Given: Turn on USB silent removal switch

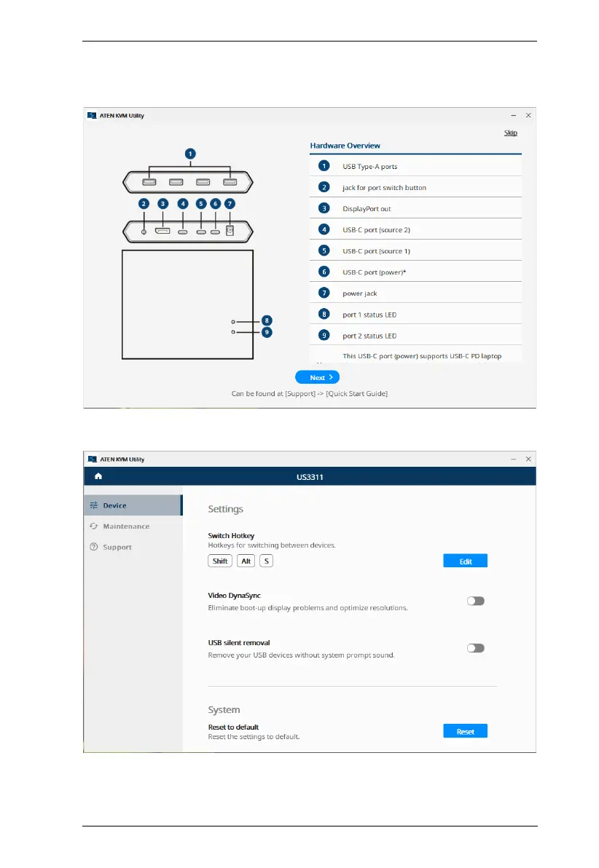Looking at the screenshot, I should [475, 648].
